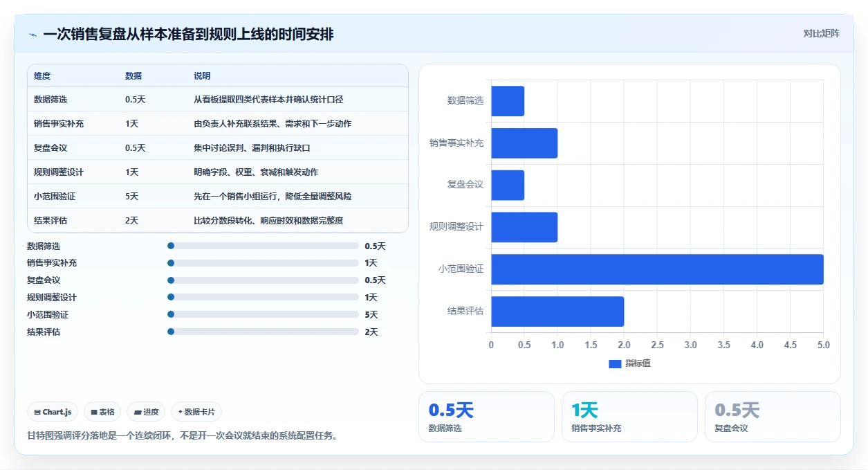
Task: Select the 表格 tag chip
Action: click(x=102, y=412)
